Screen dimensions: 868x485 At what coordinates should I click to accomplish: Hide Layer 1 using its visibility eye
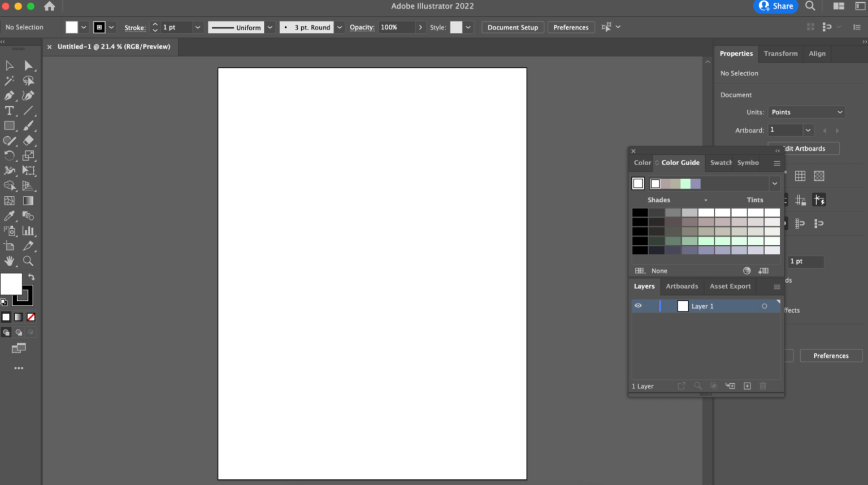click(x=638, y=306)
